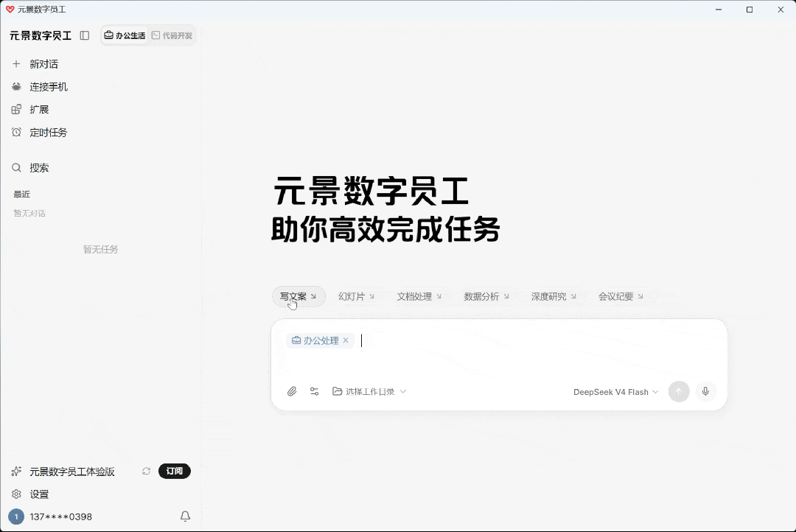
Task: Click the extensions blocks icon
Action: pos(16,110)
